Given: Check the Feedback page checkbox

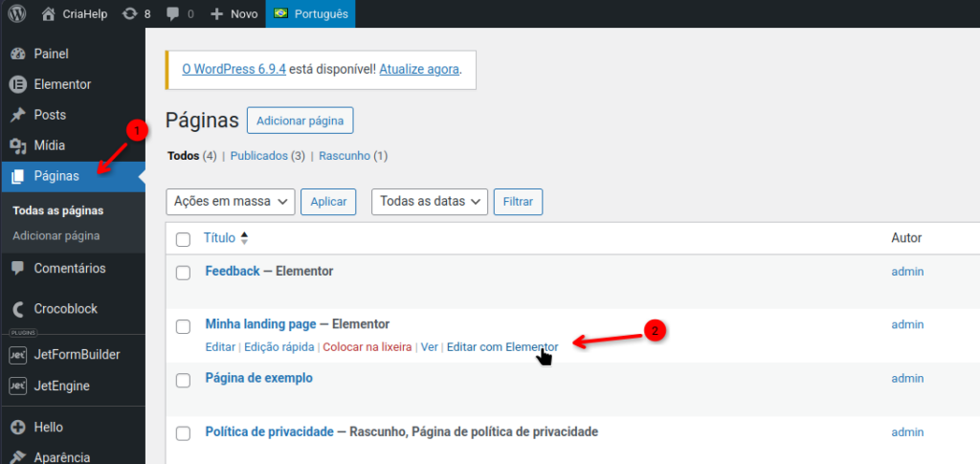Looking at the screenshot, I should pyautogui.click(x=184, y=273).
